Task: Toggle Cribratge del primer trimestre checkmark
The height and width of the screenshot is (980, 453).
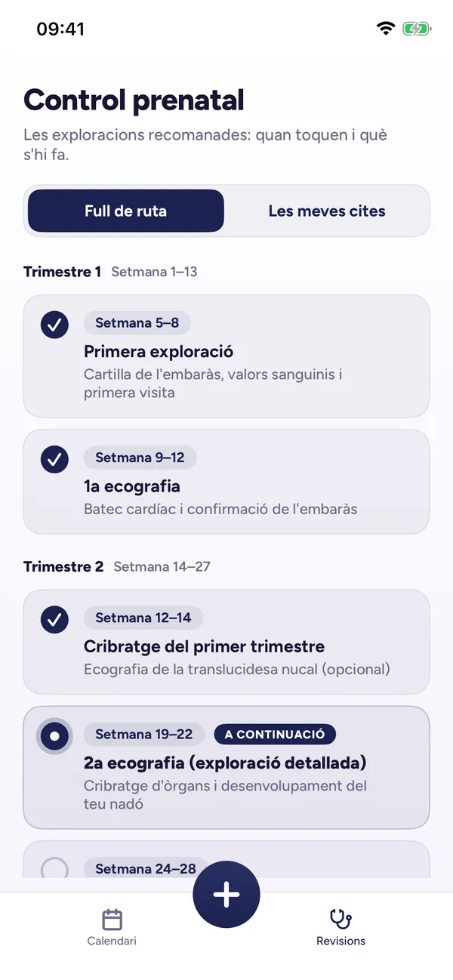Action: coord(54,619)
